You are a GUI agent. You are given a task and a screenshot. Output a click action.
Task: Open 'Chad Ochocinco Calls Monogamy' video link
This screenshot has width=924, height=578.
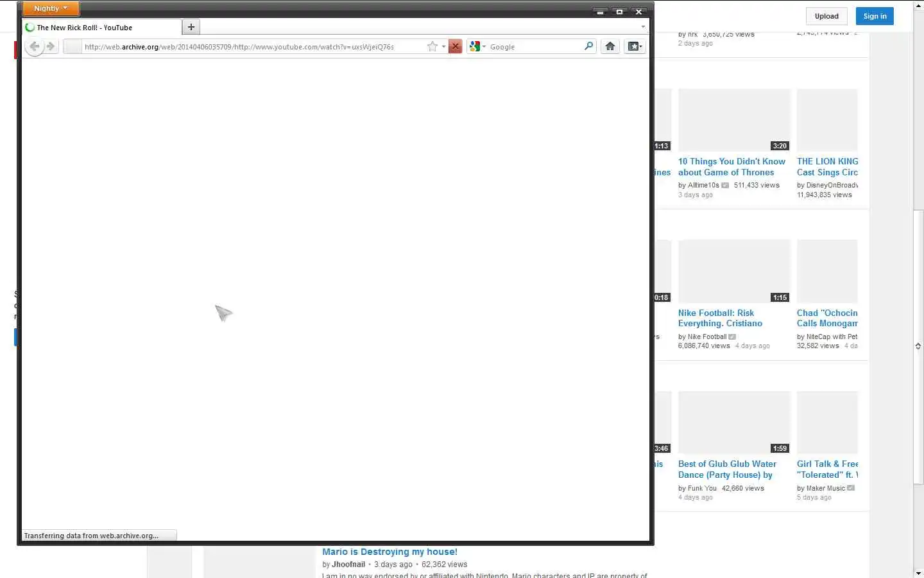(x=827, y=318)
